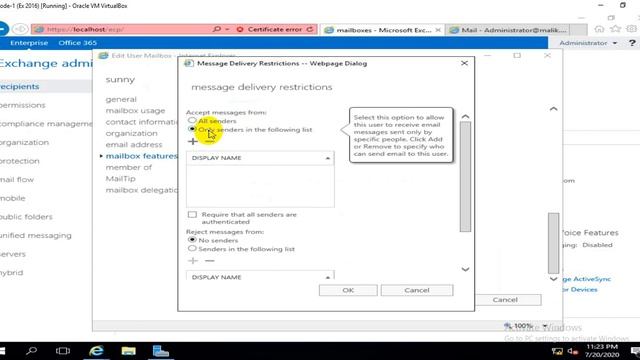Open File Explorer from the taskbar
The image size is (640, 360).
pyautogui.click(x=128, y=351)
